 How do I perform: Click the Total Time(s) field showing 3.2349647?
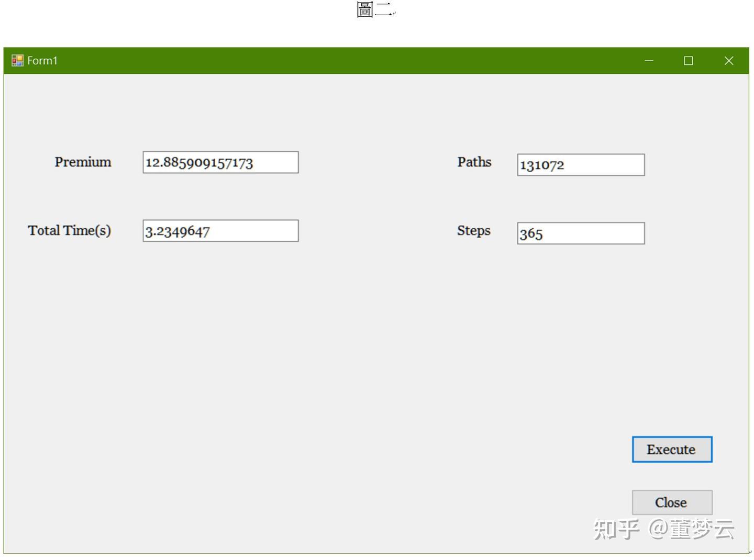point(220,230)
